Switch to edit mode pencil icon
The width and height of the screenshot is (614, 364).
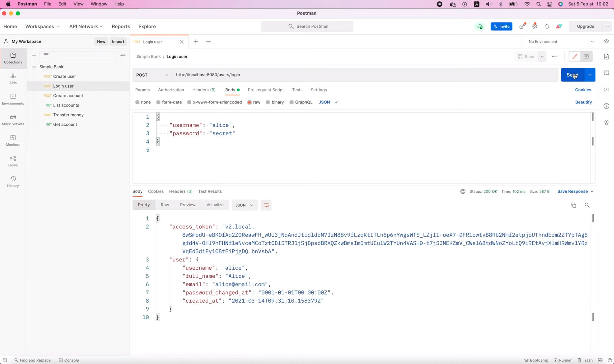point(575,57)
